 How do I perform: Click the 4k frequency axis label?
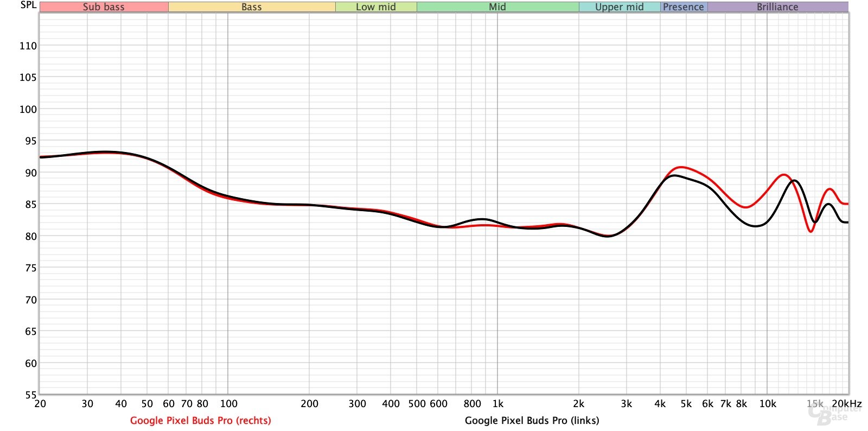point(660,404)
